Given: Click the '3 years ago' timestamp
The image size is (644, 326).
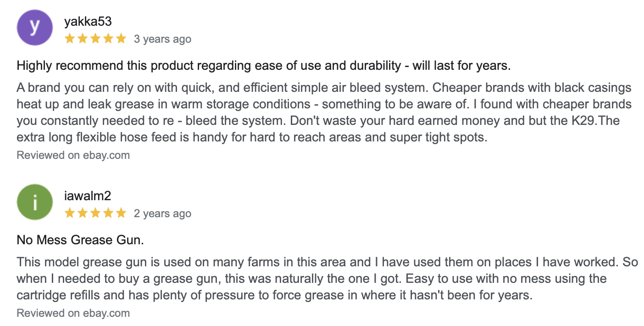Looking at the screenshot, I should [x=162, y=39].
